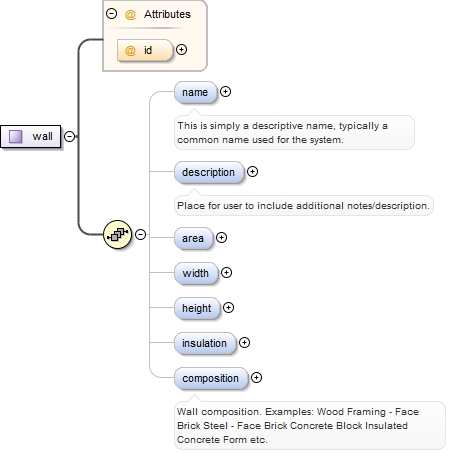Expand the insulation element
This screenshot has height=453, width=453.
(244, 343)
